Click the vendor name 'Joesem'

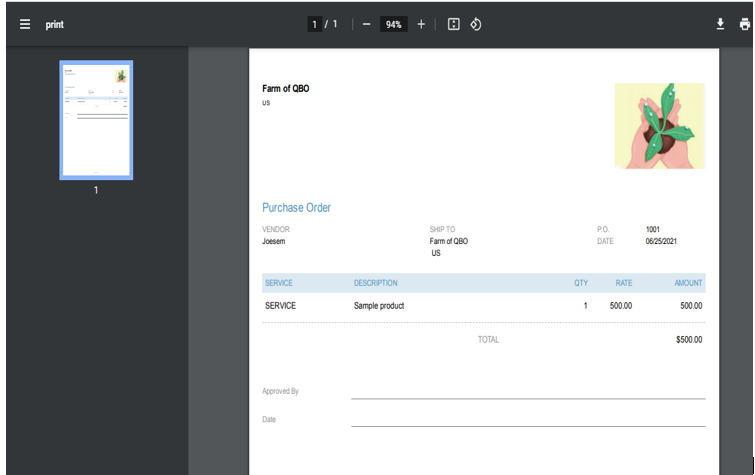[273, 241]
